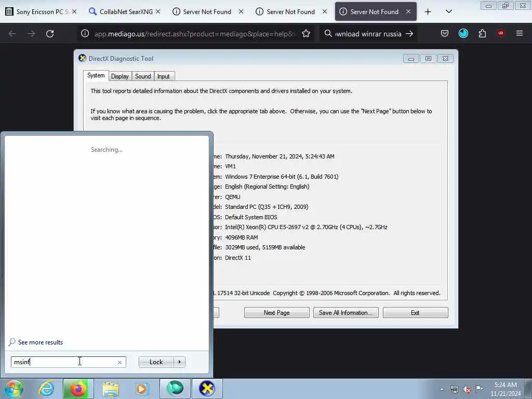The height and width of the screenshot is (399, 532).
Task: Open Windows Explorer folder on taskbar
Action: click(x=111, y=389)
